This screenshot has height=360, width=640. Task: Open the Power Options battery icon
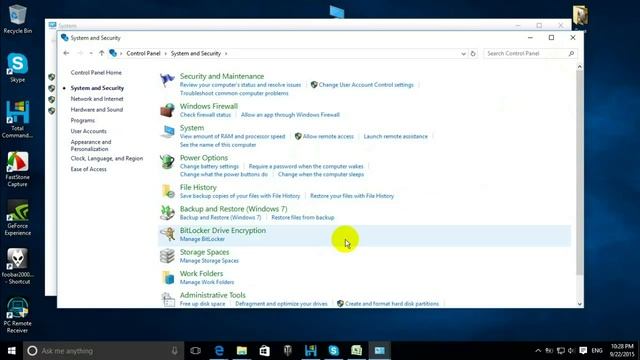pyautogui.click(x=167, y=162)
